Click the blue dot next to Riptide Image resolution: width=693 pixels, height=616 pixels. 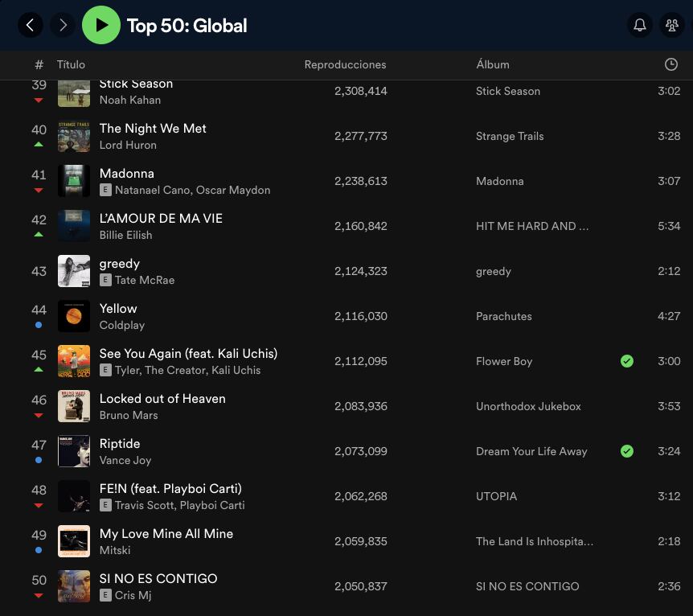click(x=37, y=461)
